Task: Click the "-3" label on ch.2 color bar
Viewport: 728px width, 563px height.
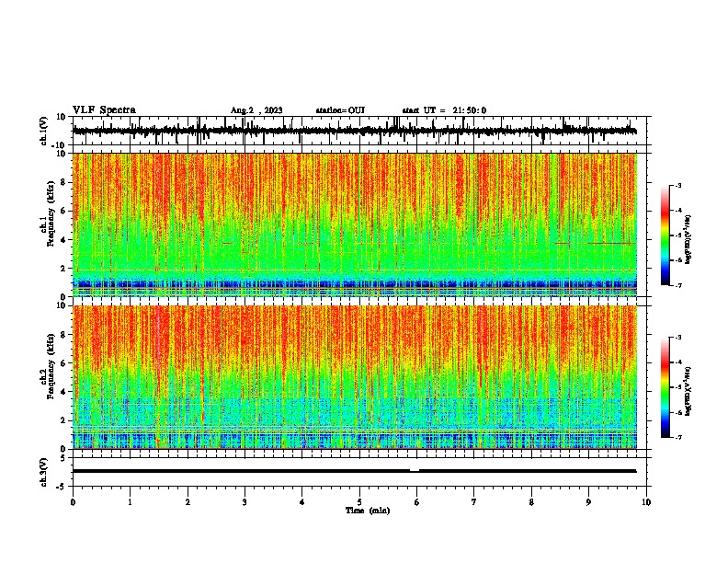Action: click(x=677, y=338)
